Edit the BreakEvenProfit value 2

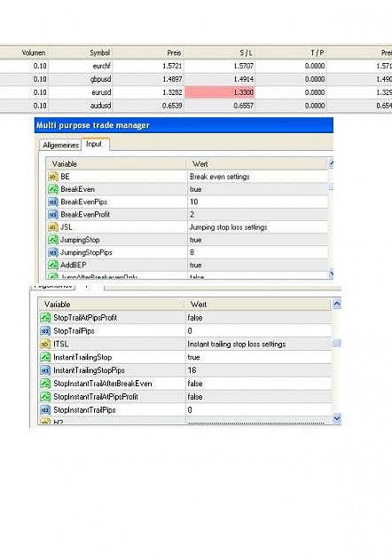coord(257,215)
